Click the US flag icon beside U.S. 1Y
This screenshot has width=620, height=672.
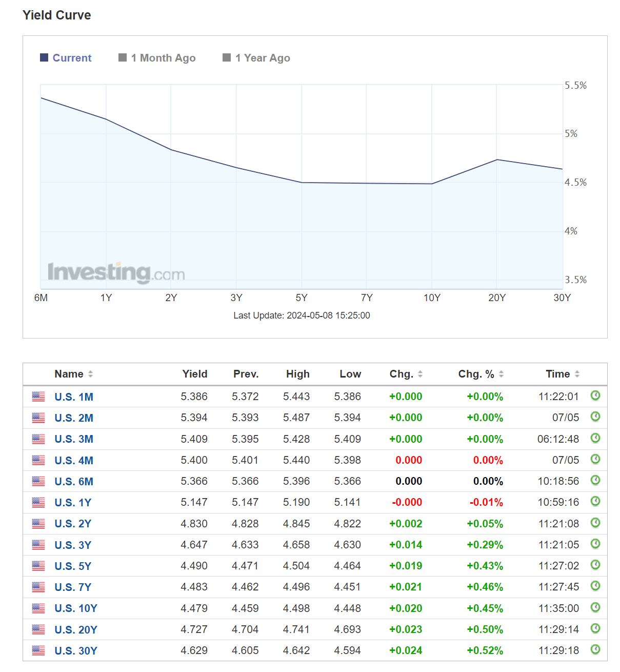click(x=38, y=502)
